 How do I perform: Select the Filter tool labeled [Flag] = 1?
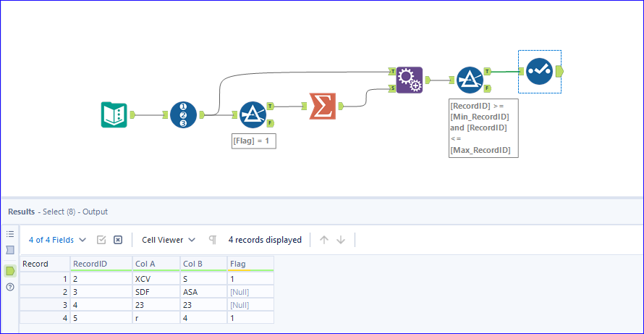pyautogui.click(x=253, y=114)
